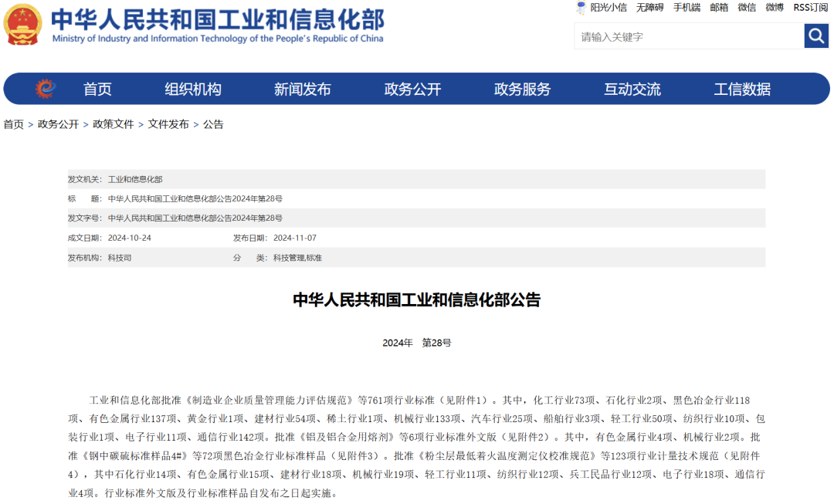Click the national emblem logo

(25, 23)
